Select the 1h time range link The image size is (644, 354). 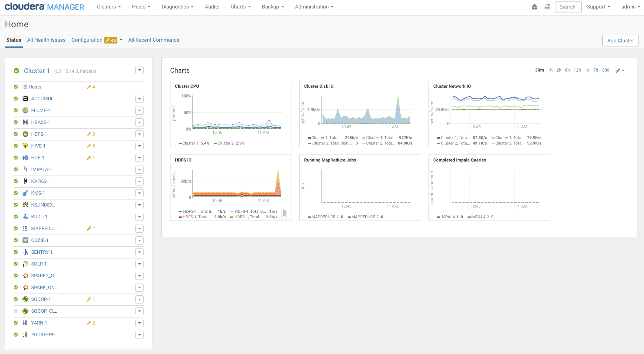point(550,70)
